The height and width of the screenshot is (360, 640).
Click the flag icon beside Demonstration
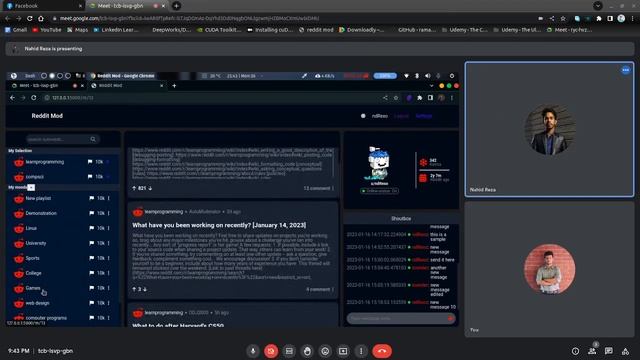click(91, 213)
